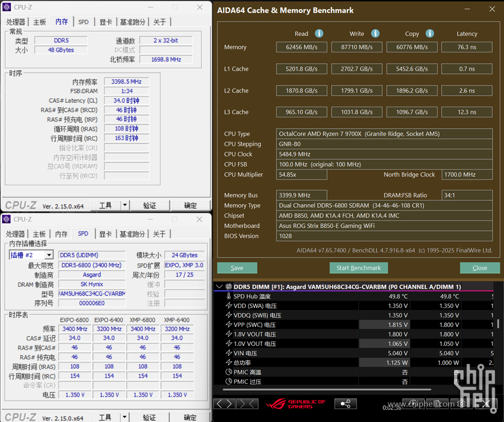Click the 内存频率 3398.5 MHz value
Viewport: 504px width, 422px height.
click(x=127, y=82)
